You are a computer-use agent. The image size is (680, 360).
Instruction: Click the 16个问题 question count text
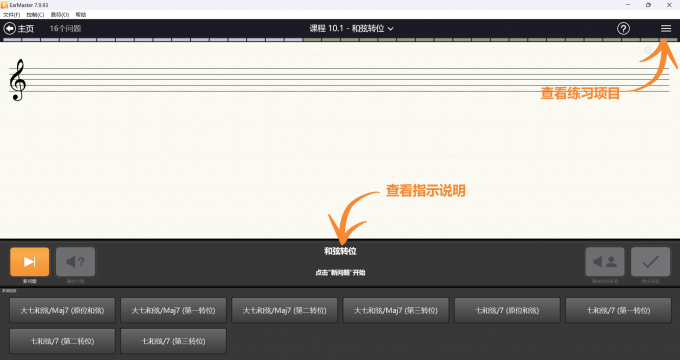pyautogui.click(x=65, y=29)
